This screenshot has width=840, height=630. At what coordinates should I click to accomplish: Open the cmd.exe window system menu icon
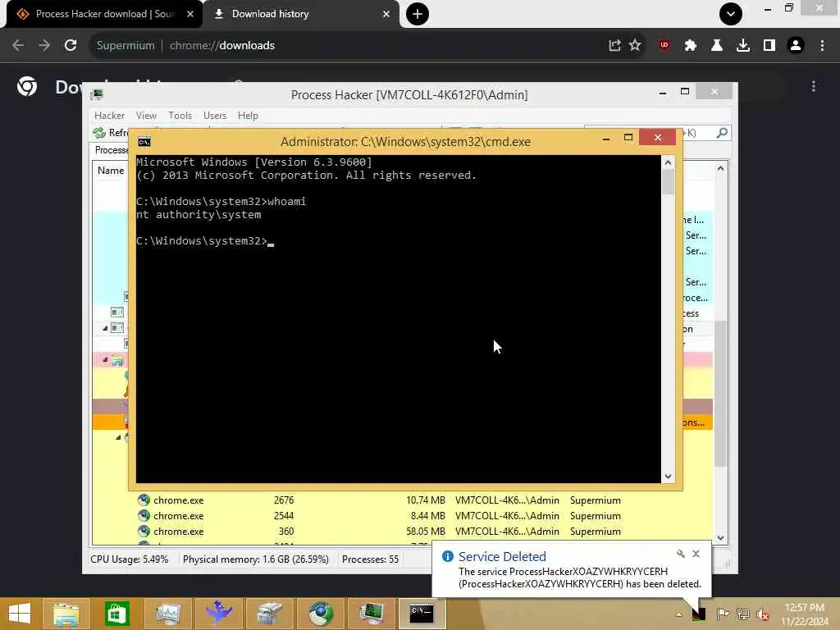(x=144, y=141)
